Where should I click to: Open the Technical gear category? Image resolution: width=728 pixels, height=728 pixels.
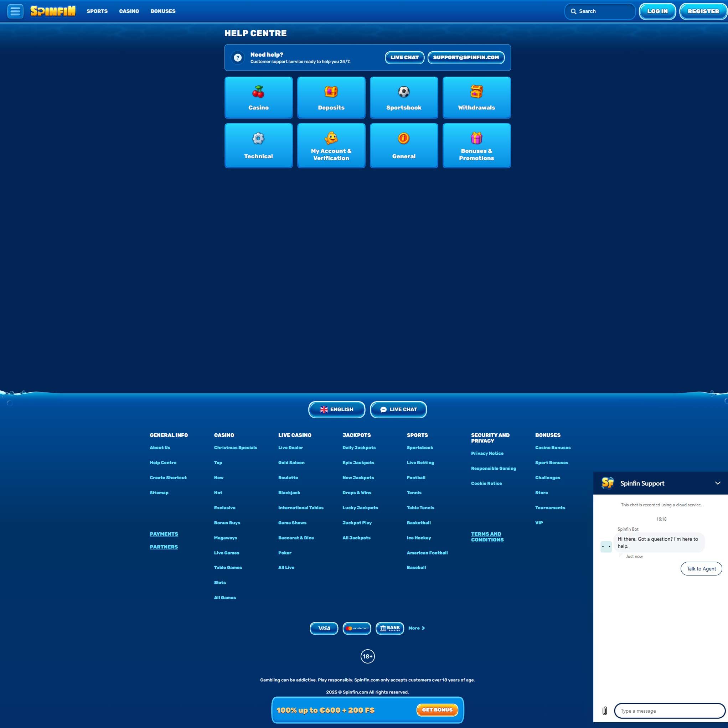click(x=258, y=145)
